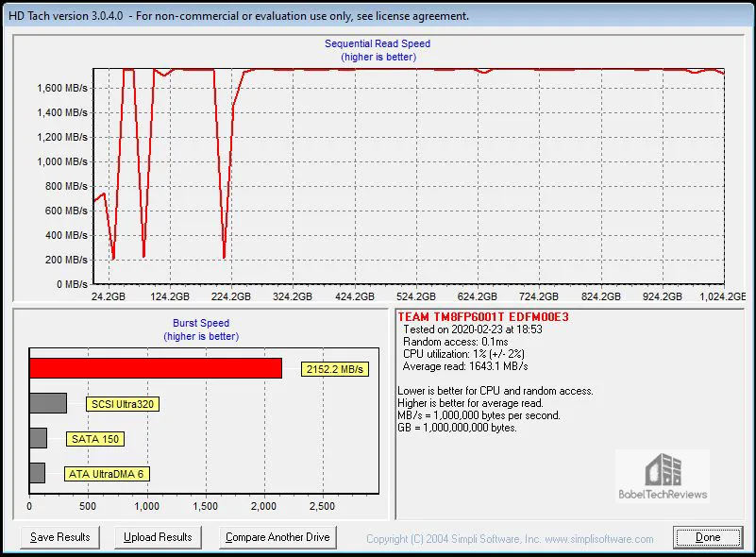Click the 2152.2 MB/s burst speed label
Image resolution: width=756 pixels, height=557 pixels.
(x=335, y=369)
